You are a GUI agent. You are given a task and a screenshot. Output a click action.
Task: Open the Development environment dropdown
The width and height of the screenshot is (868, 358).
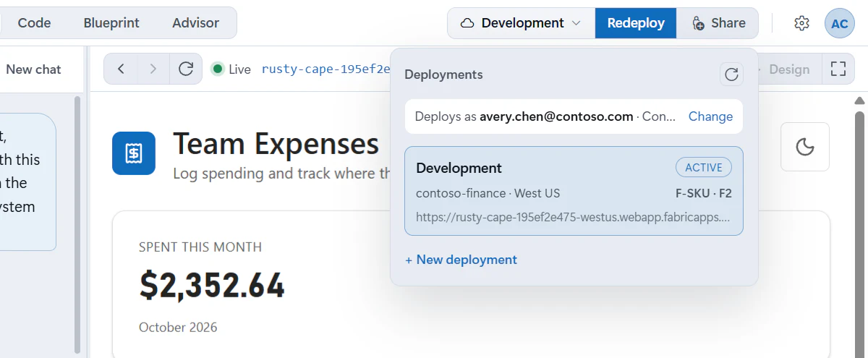pyautogui.click(x=521, y=23)
